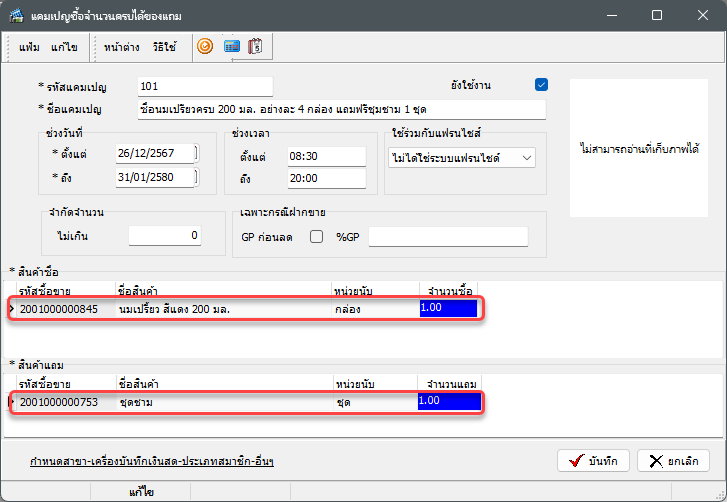This screenshot has height=502, width=727.
Task: Click the clipboard toolbar icon
Action: coord(256,46)
